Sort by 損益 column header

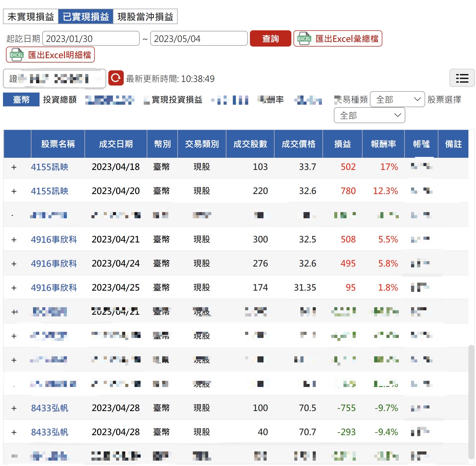point(343,144)
